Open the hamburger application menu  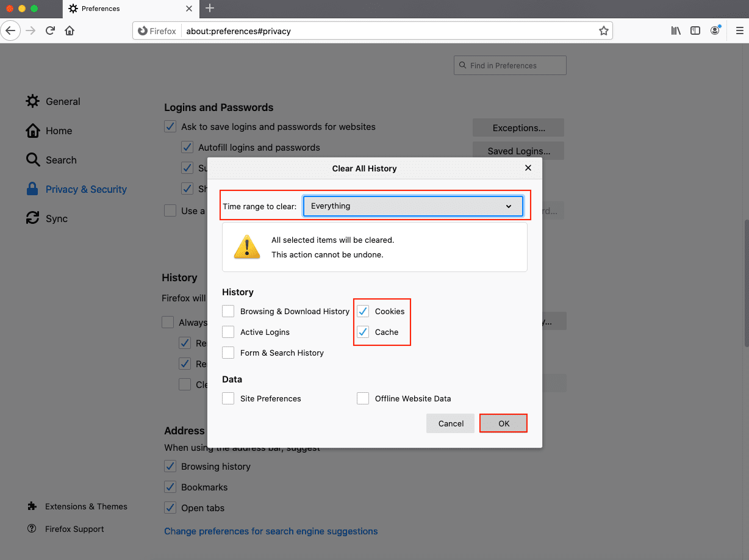(739, 31)
